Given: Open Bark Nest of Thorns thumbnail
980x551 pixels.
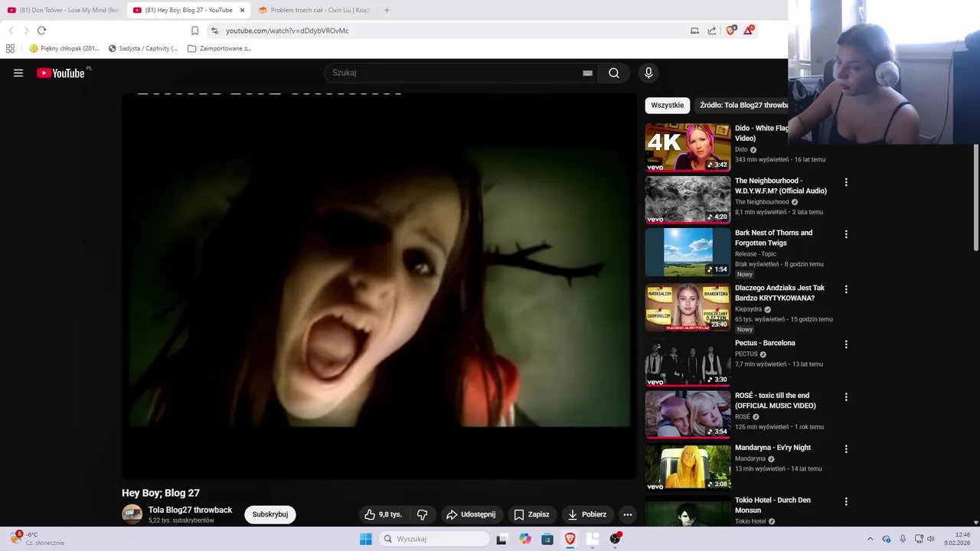Looking at the screenshot, I should click(x=688, y=252).
